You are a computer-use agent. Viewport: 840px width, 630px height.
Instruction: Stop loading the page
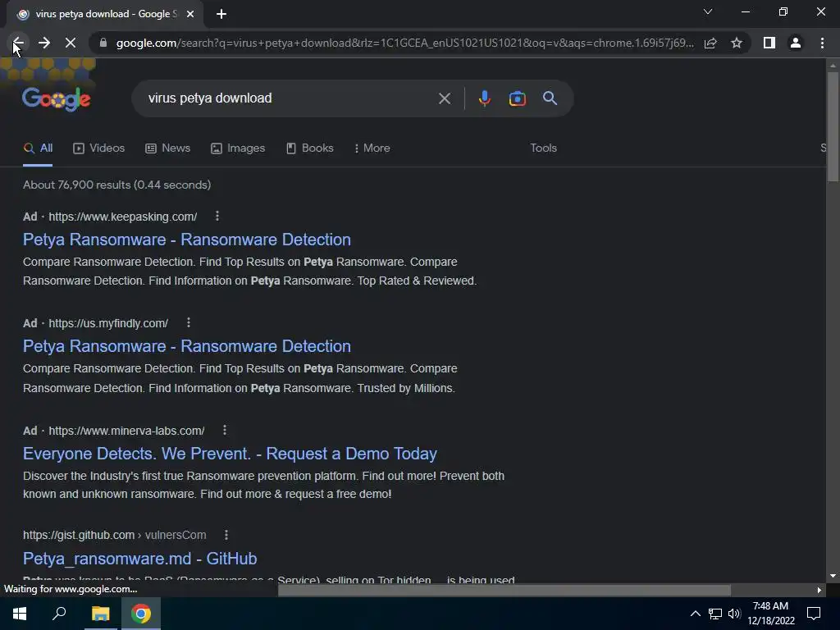(71, 43)
